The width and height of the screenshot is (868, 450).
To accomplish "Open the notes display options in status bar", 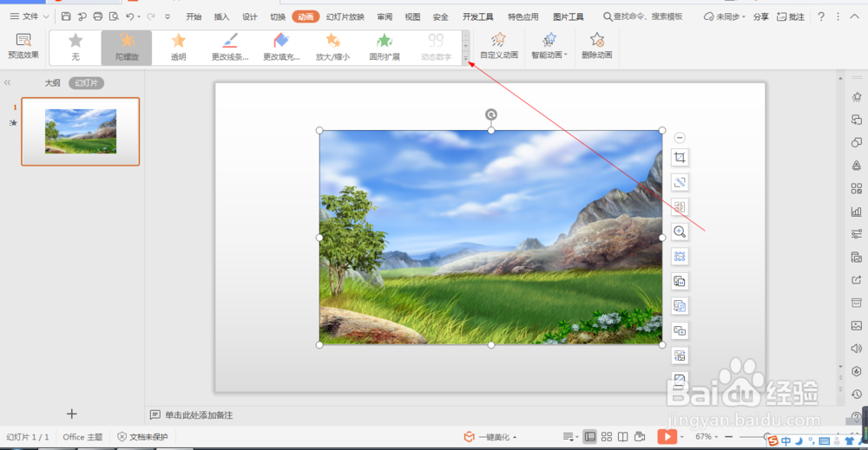I will [570, 437].
